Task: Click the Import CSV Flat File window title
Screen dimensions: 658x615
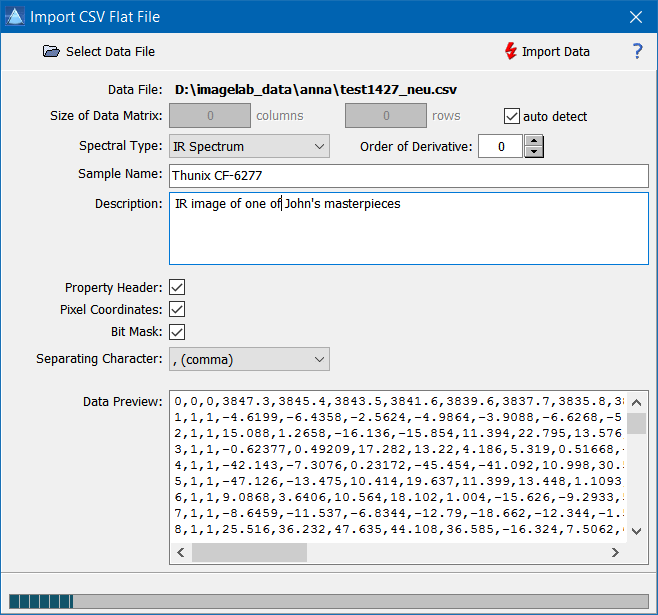Action: (95, 17)
